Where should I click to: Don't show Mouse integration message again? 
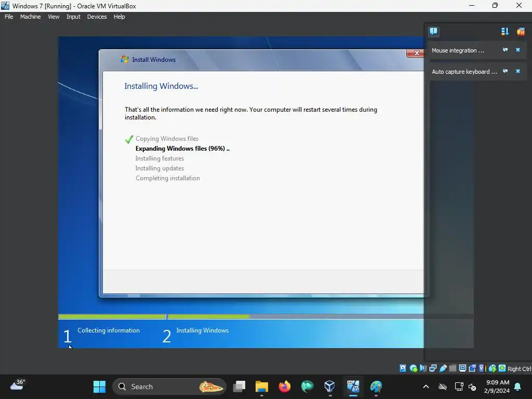tap(505, 50)
